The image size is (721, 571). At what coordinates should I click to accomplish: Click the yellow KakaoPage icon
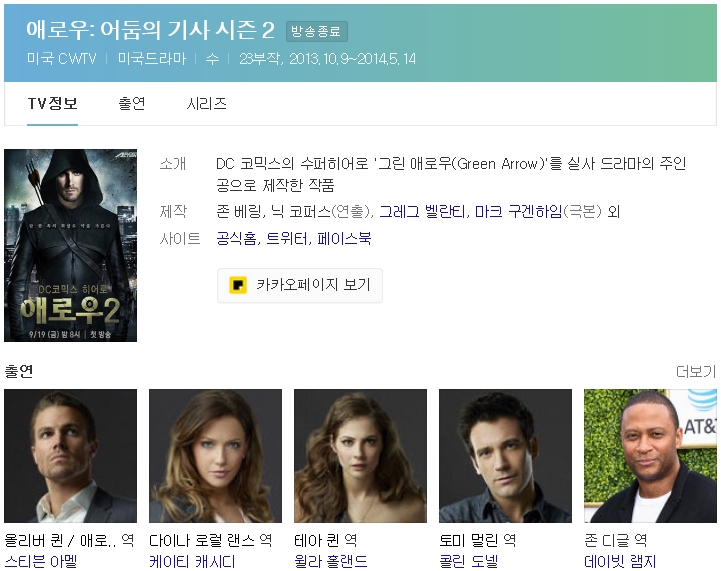[238, 285]
